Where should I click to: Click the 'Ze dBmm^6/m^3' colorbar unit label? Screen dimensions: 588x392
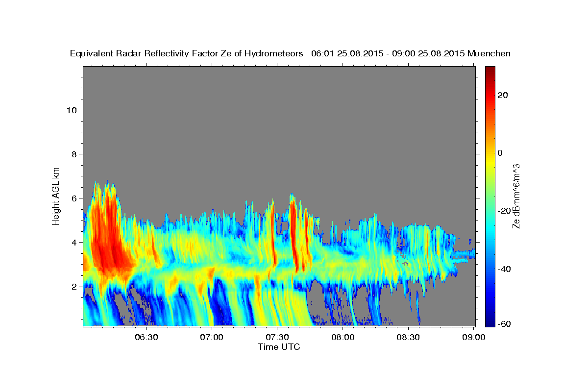[x=516, y=196]
